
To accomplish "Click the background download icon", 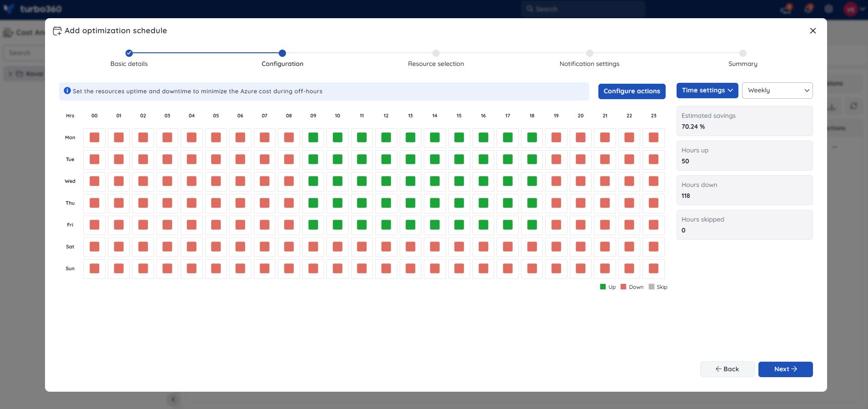I will tap(832, 107).
